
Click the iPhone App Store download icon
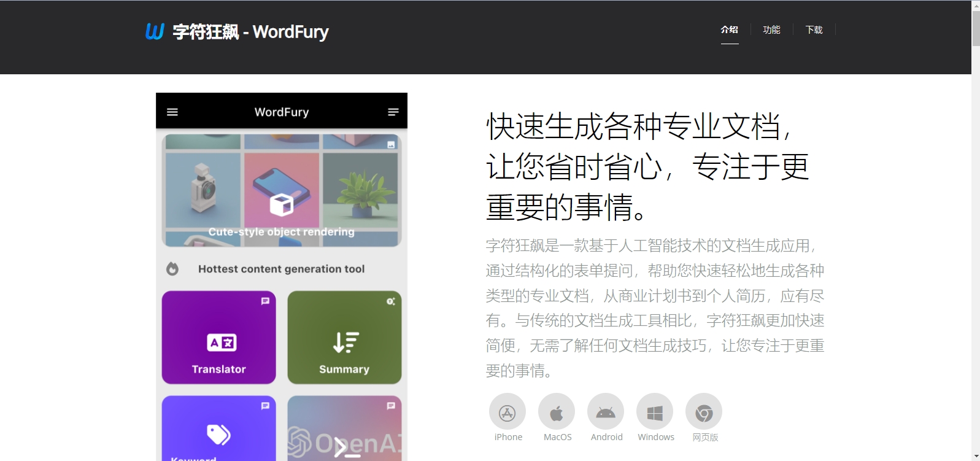click(x=507, y=412)
